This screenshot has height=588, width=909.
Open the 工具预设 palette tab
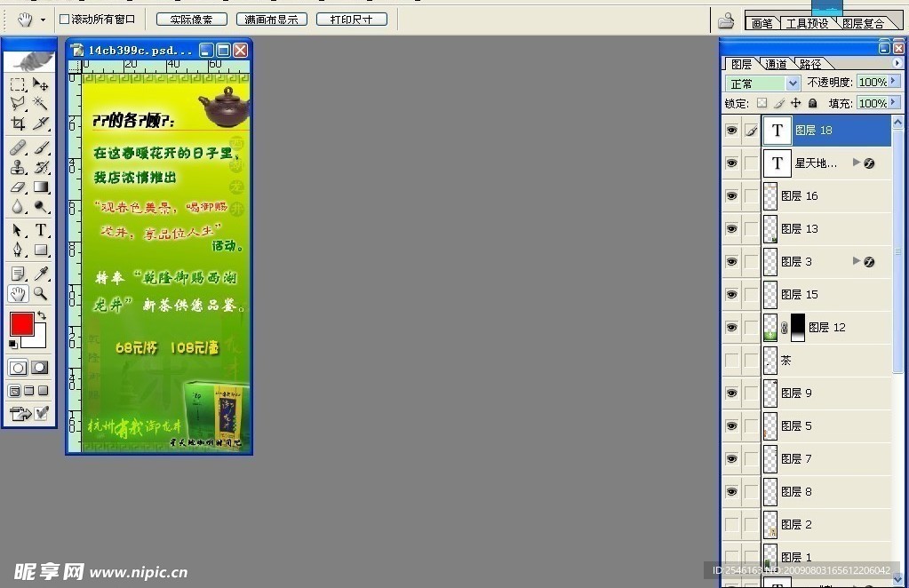(x=807, y=23)
